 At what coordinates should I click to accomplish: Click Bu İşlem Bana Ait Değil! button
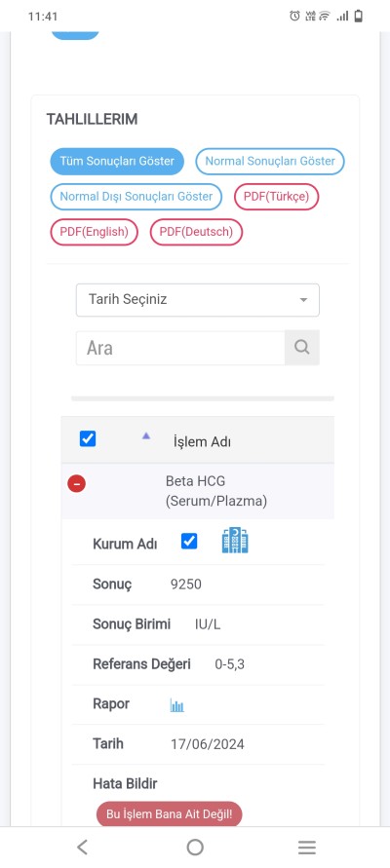[x=169, y=814]
